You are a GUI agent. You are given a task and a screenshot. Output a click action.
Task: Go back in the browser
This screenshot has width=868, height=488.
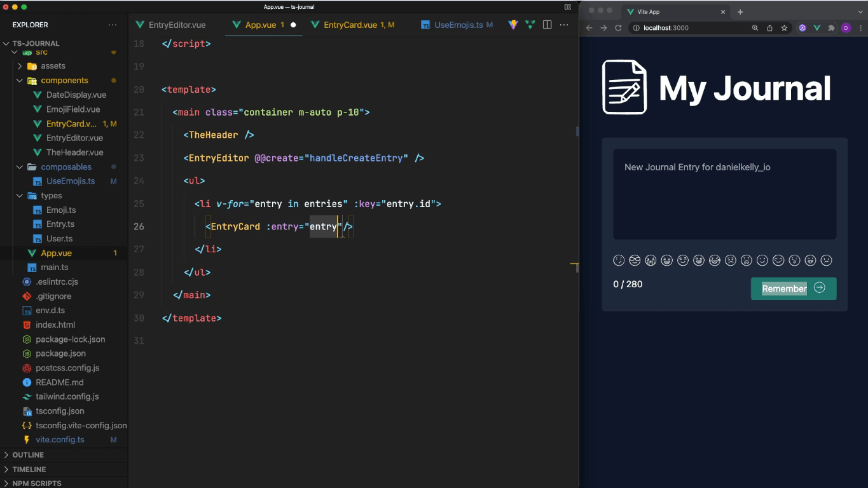click(589, 28)
